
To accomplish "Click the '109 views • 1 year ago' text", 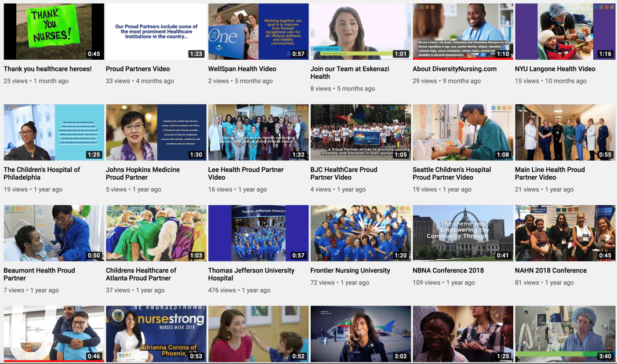I will pos(444,282).
